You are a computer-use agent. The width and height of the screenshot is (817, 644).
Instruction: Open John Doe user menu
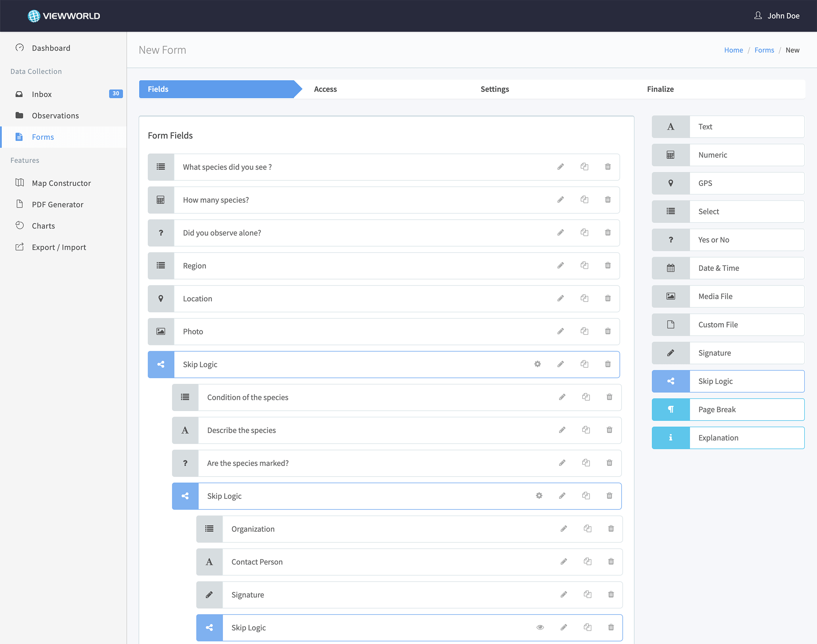point(777,16)
